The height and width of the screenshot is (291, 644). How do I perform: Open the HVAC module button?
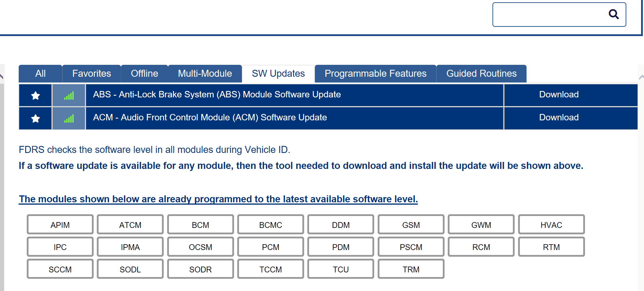(x=551, y=225)
